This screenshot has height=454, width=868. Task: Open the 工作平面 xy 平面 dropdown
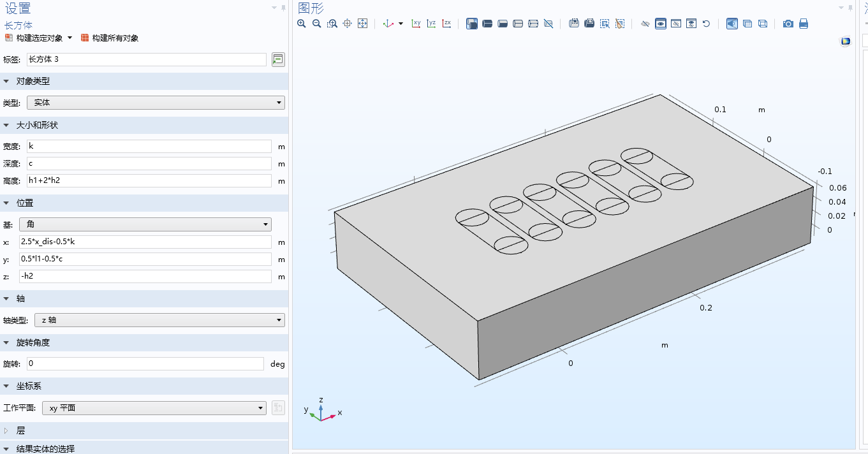pos(154,408)
